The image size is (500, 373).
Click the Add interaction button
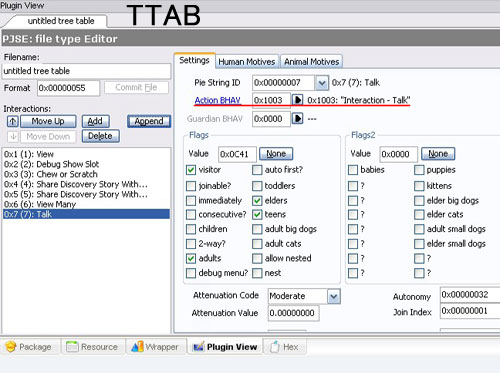click(96, 121)
